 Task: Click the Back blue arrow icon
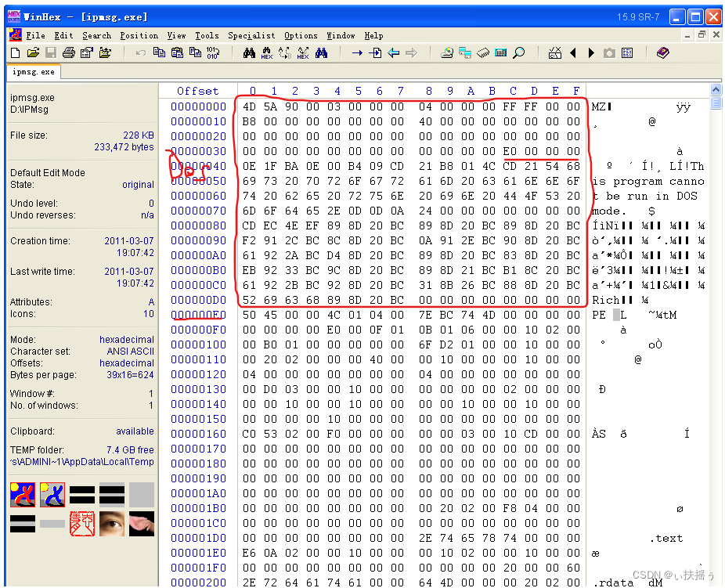pos(394,53)
